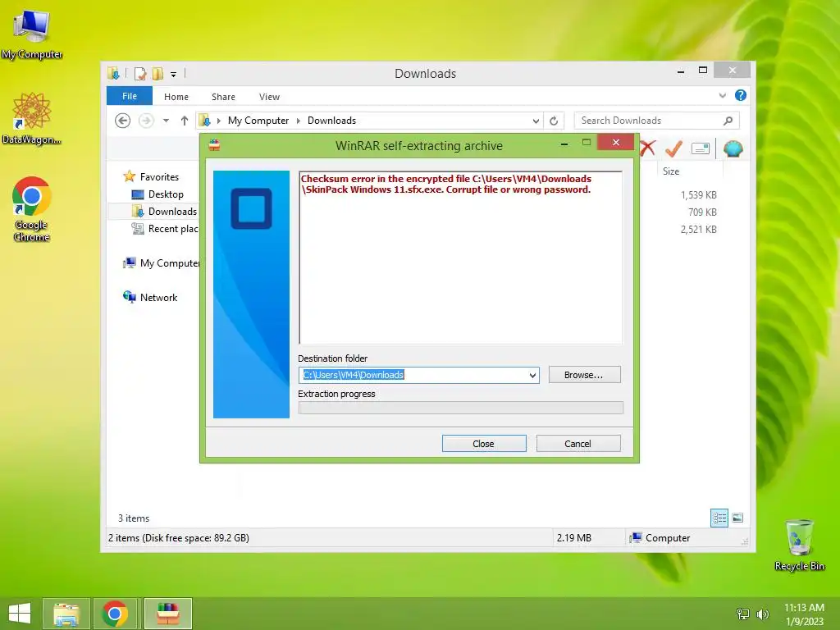840x630 pixels.
Task: Sort by the Size column header
Action: pyautogui.click(x=690, y=171)
